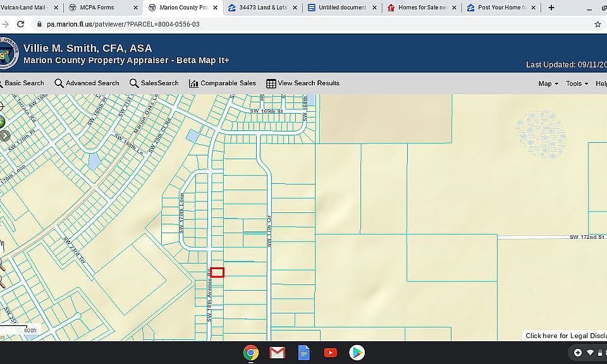
Task: Click the SalesSearch magnifier option
Action: click(154, 83)
